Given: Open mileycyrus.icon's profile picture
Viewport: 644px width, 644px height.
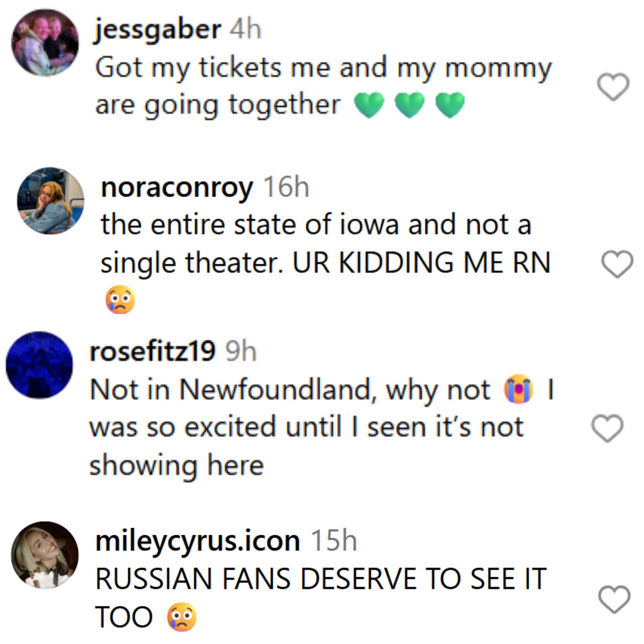Looking at the screenshot, I should (45, 555).
